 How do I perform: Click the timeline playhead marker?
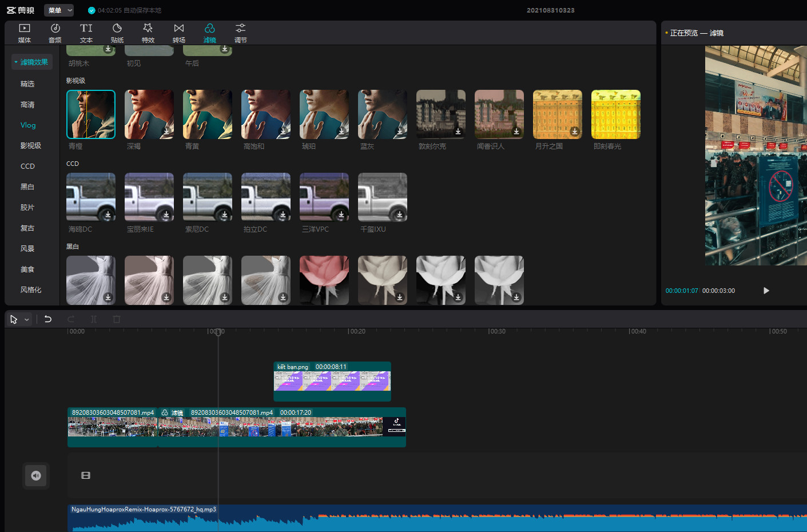click(x=218, y=332)
